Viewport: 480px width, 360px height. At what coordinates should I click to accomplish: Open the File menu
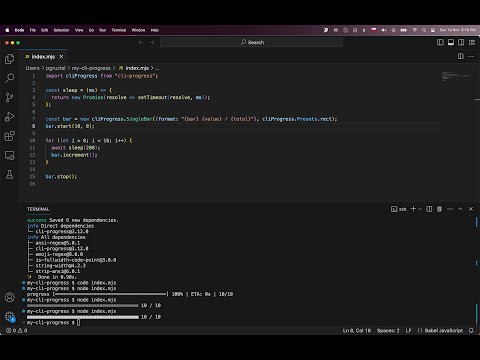(33, 30)
